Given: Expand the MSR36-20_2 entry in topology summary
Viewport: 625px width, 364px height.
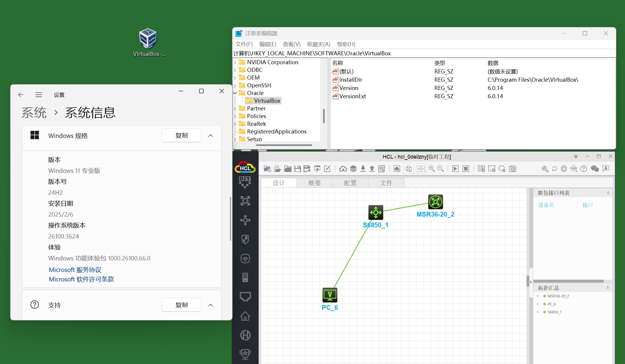Looking at the screenshot, I should tap(538, 296).
